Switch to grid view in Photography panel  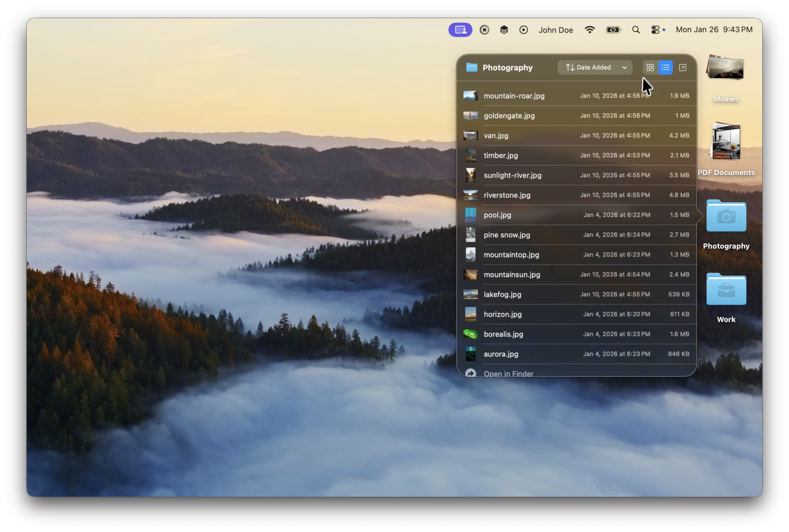point(650,68)
